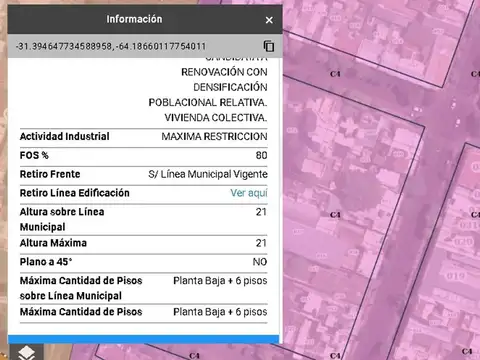Click the 'Actividad Industrial' label

click(64, 136)
